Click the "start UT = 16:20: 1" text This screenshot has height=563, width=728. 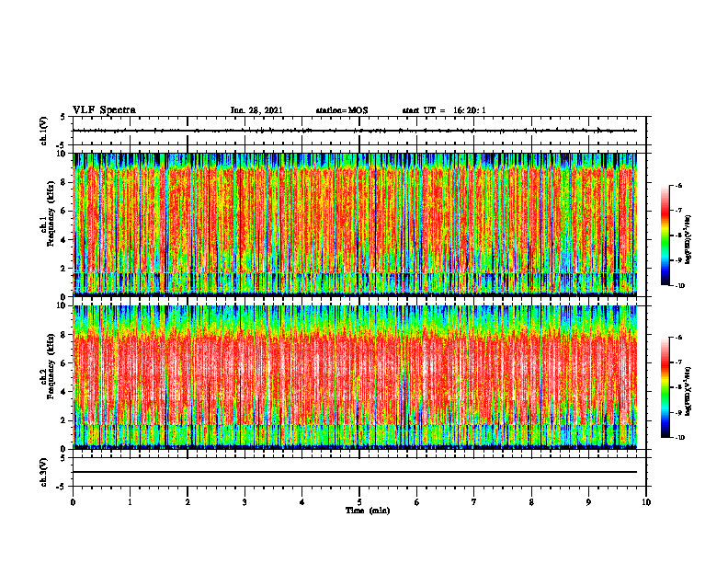coord(444,110)
